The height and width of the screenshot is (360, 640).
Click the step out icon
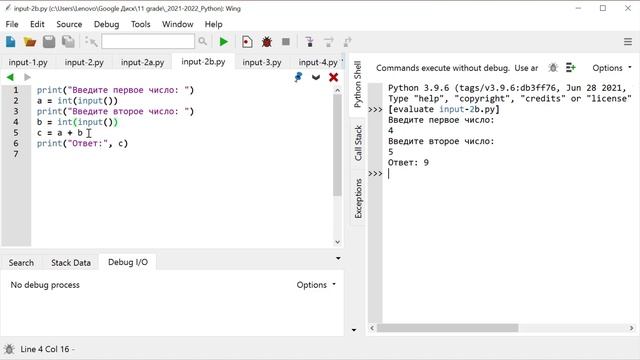(x=347, y=42)
